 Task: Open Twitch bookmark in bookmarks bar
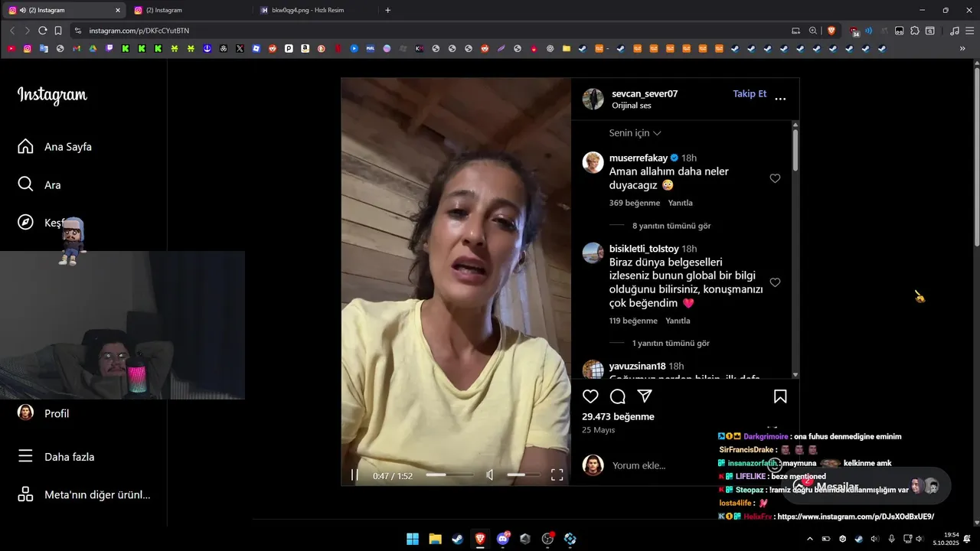pos(109,48)
